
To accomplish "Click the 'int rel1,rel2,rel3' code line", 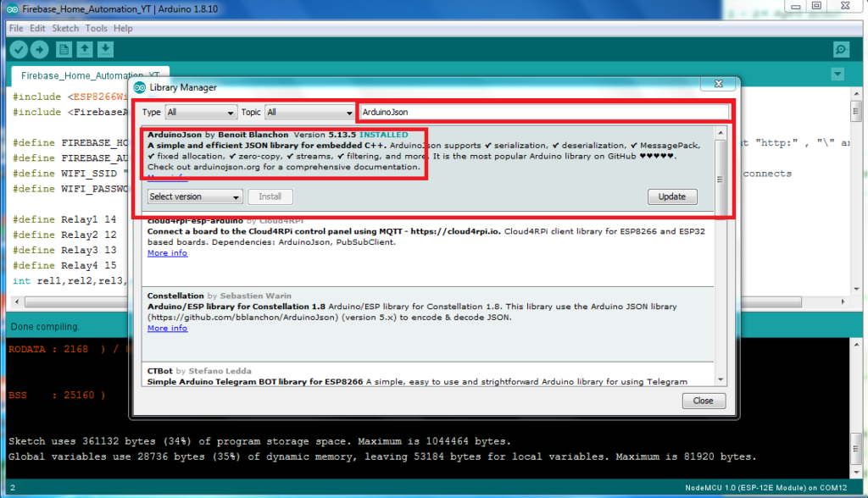I will [70, 281].
